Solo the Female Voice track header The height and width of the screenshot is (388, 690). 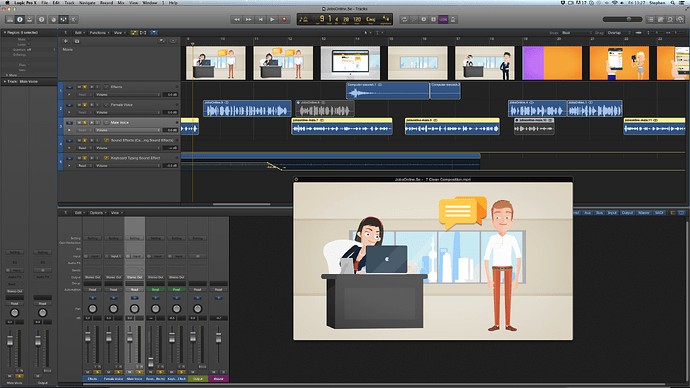(85, 105)
